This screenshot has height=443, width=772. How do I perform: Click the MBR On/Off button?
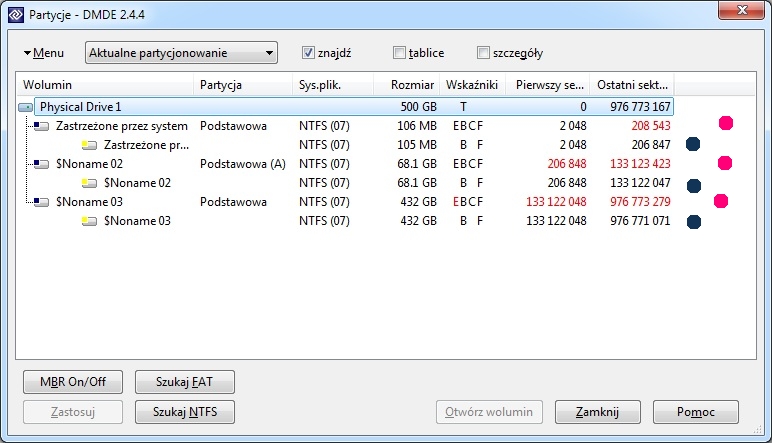pyautogui.click(x=73, y=382)
